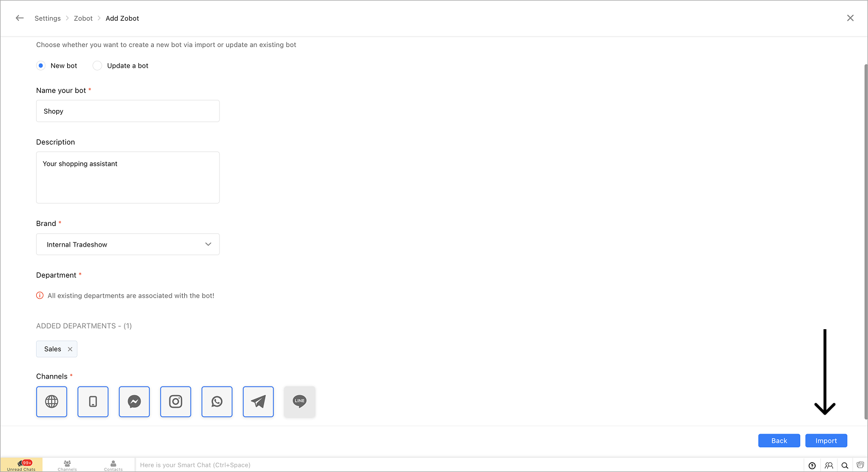Screen dimensions: 868x472
Task: Select the Update a bot radio option
Action: pyautogui.click(x=98, y=66)
